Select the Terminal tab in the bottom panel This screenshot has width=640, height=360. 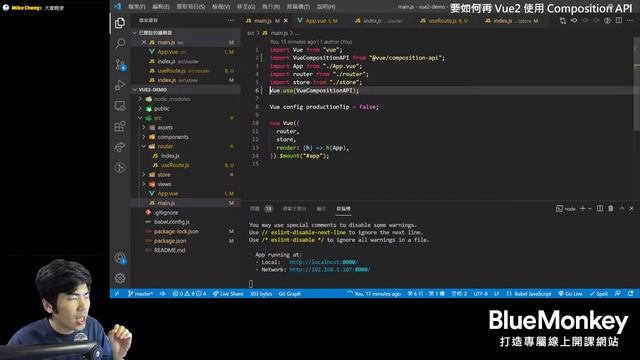point(343,209)
